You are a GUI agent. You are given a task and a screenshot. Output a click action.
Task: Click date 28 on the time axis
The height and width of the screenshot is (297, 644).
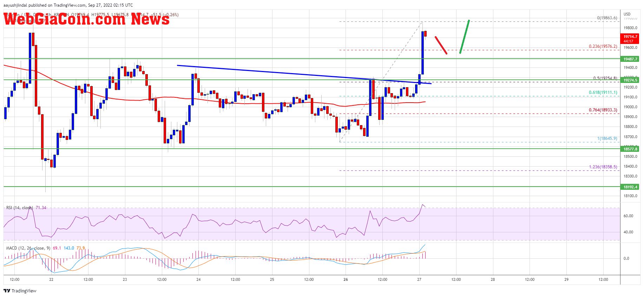point(493,280)
